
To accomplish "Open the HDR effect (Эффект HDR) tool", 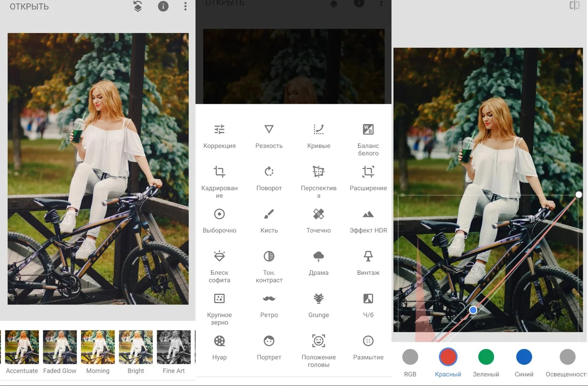I will (368, 220).
